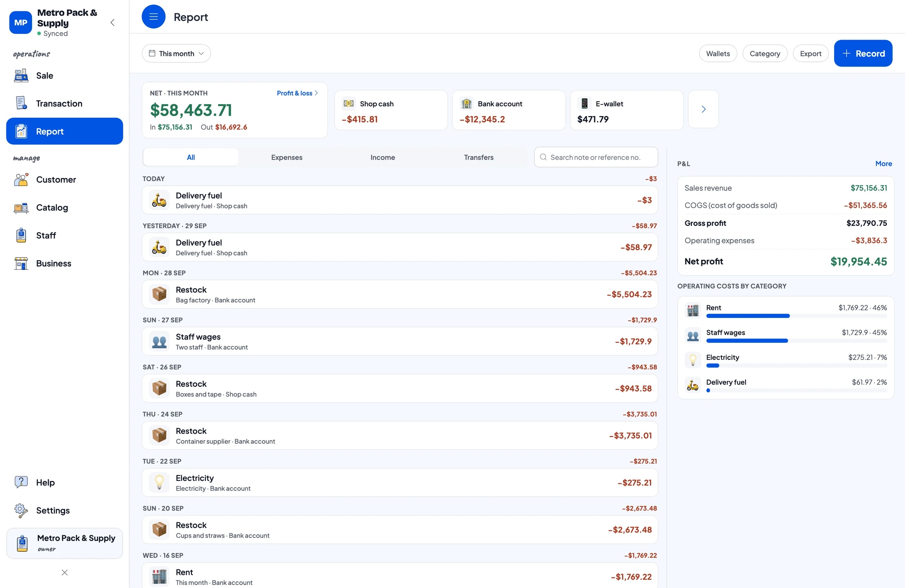The image size is (905, 588).
Task: Switch to the Transfers tab
Action: tap(479, 157)
